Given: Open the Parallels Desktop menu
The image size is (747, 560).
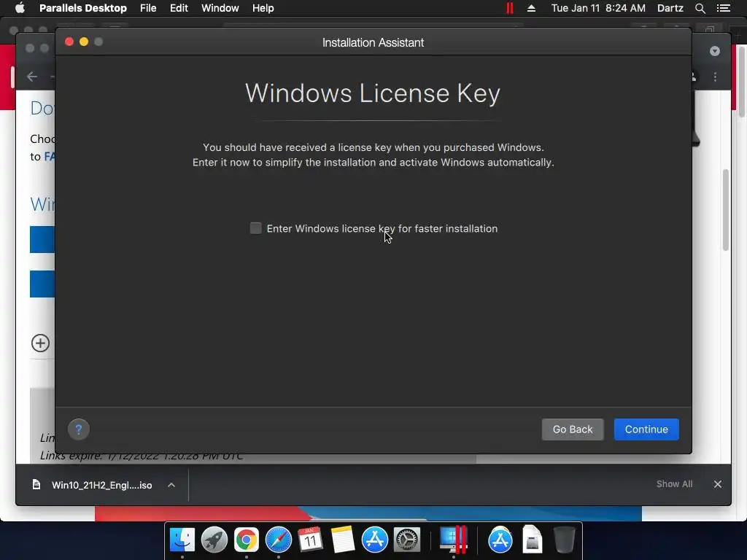Looking at the screenshot, I should click(x=83, y=8).
